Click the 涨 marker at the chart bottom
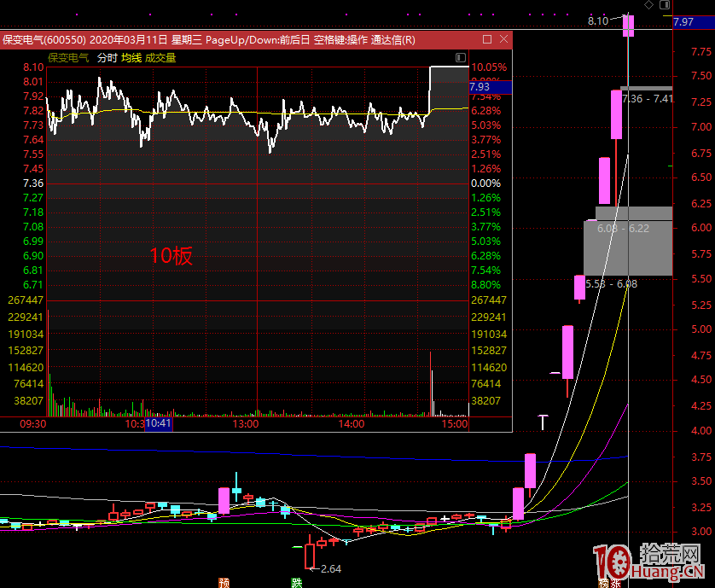Image resolution: width=715 pixels, height=588 pixels. pyautogui.click(x=615, y=584)
